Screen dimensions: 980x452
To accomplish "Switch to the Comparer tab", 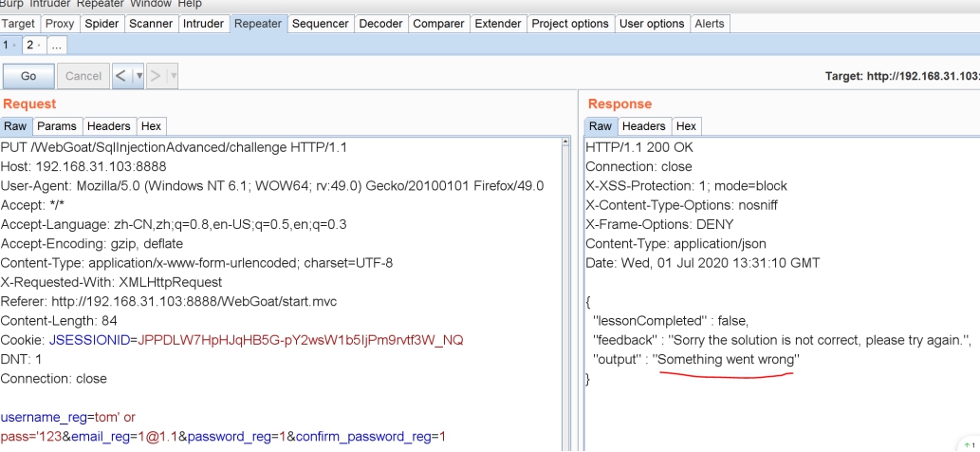I will point(438,24).
